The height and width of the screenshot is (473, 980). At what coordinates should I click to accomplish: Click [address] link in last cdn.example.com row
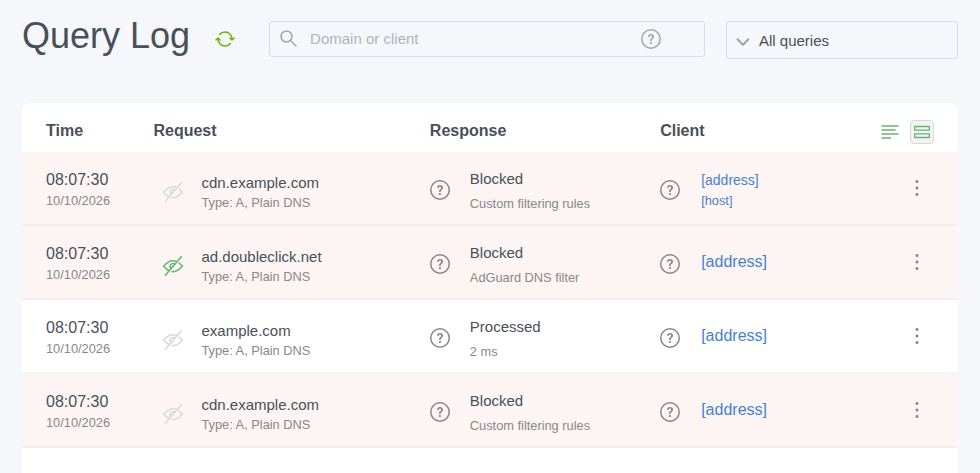pyautogui.click(x=734, y=409)
